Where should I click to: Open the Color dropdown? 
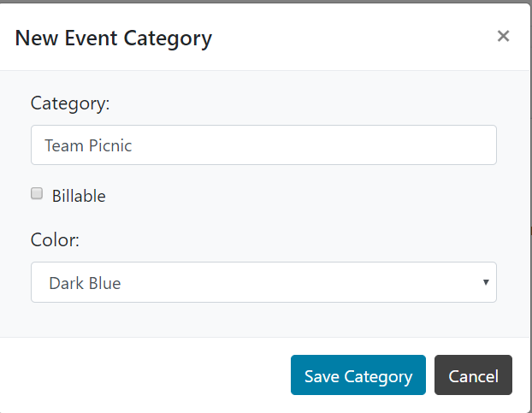tap(263, 282)
